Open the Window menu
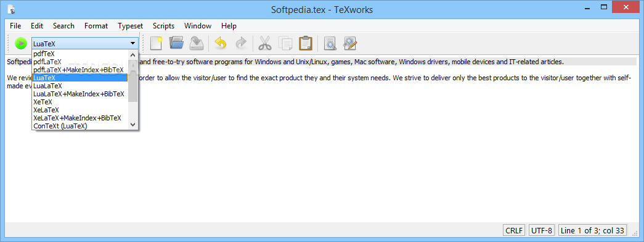Image resolution: width=644 pixels, height=242 pixels. tap(198, 26)
